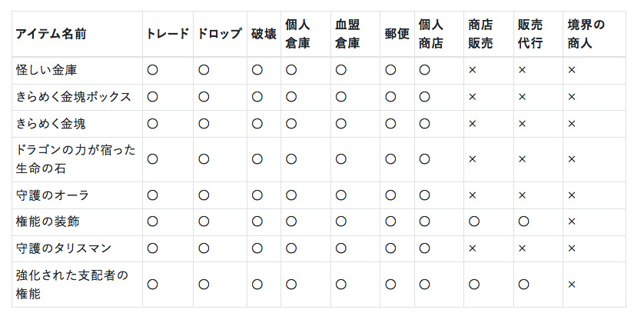Select the きらめく金塊ボックス row label

click(74, 97)
